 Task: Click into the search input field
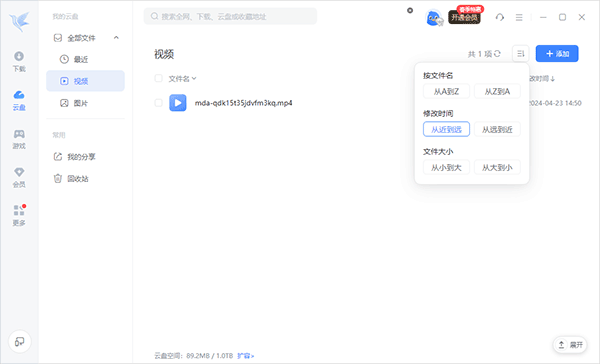click(x=230, y=16)
